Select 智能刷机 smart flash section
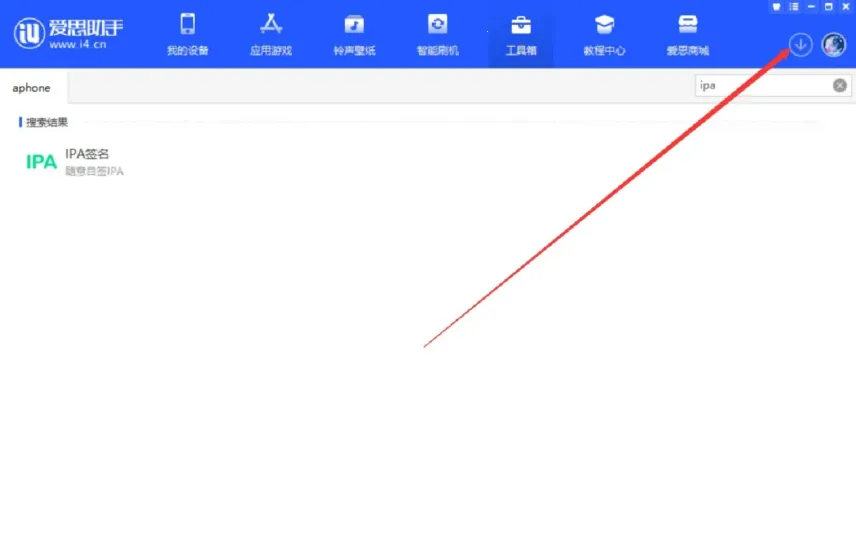 [437, 35]
